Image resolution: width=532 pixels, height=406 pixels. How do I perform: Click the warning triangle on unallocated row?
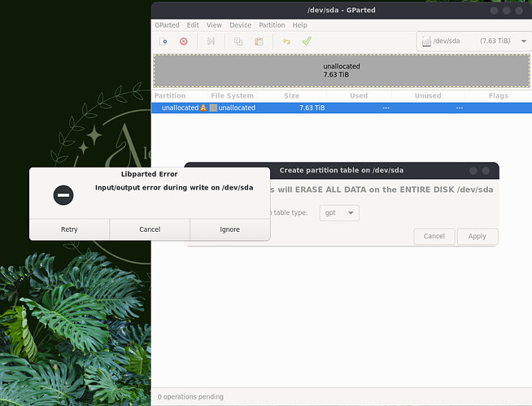[x=203, y=107]
